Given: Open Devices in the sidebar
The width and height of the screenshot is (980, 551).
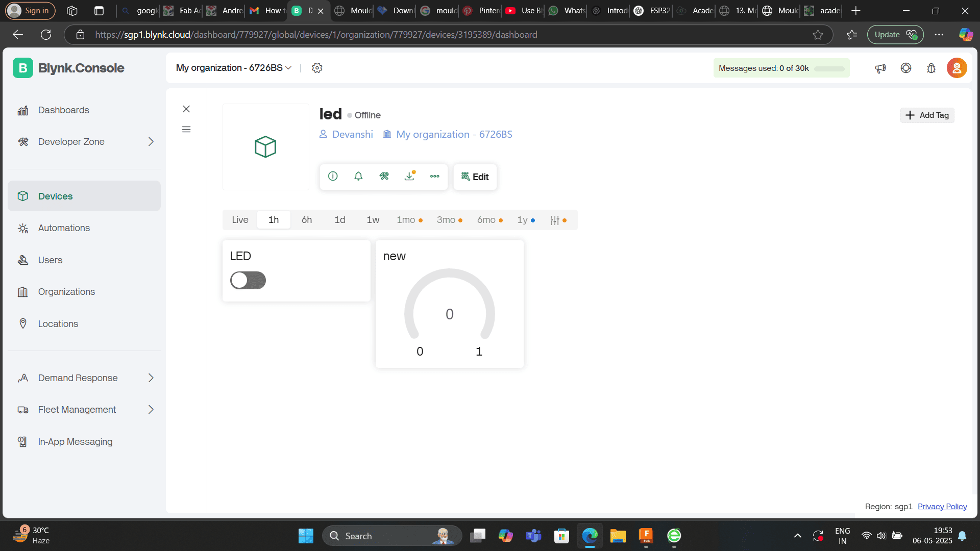Looking at the screenshot, I should click(84, 196).
